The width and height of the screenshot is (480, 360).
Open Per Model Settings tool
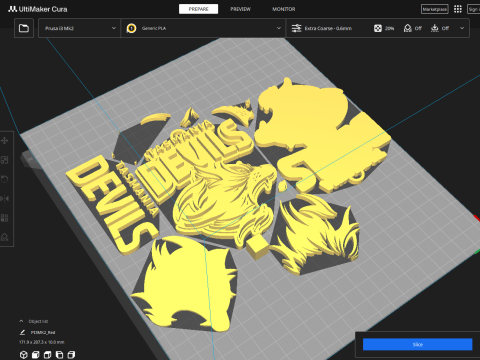(x=5, y=218)
